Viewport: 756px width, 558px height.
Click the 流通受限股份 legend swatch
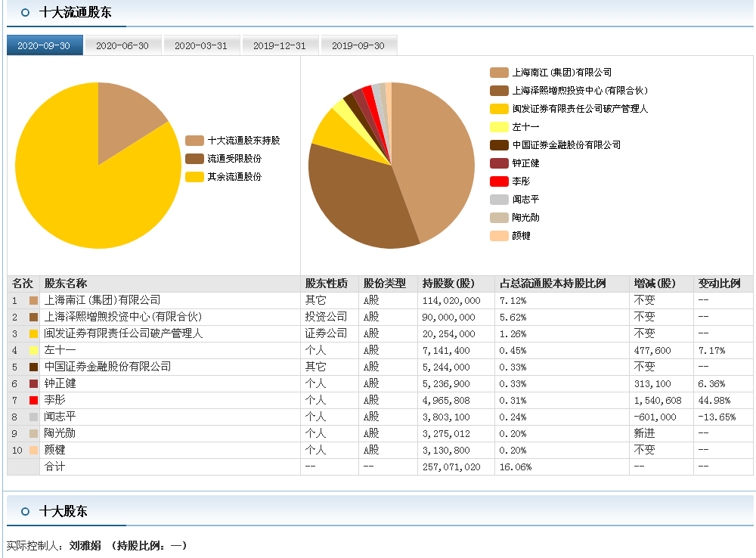coord(195,159)
